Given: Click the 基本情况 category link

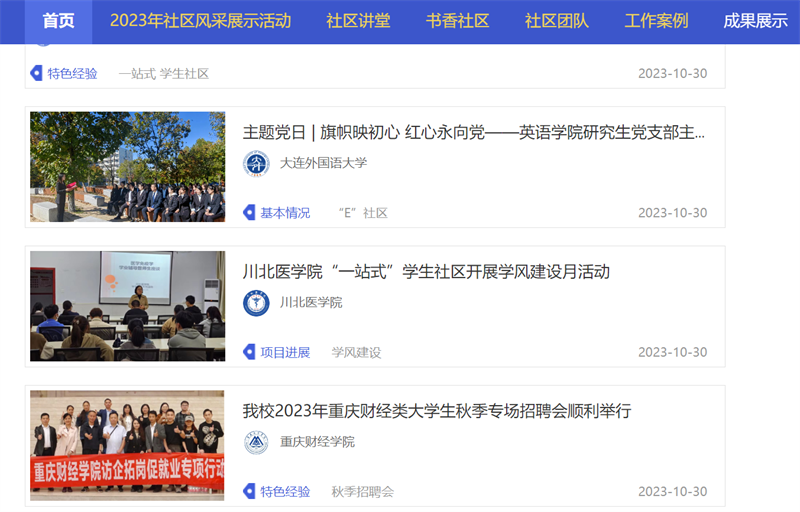Looking at the screenshot, I should pos(285,213).
